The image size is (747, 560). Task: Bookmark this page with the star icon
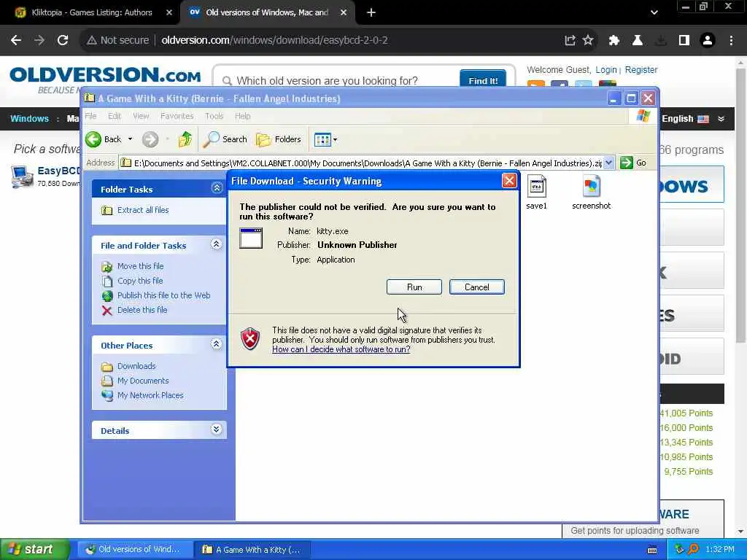[588, 40]
